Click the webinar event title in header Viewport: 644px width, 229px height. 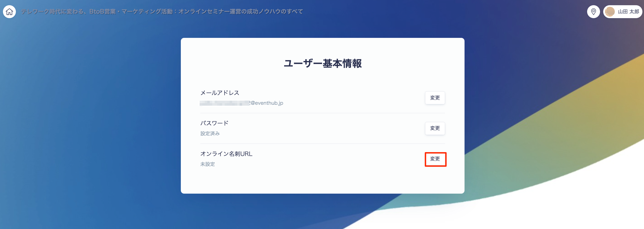162,12
